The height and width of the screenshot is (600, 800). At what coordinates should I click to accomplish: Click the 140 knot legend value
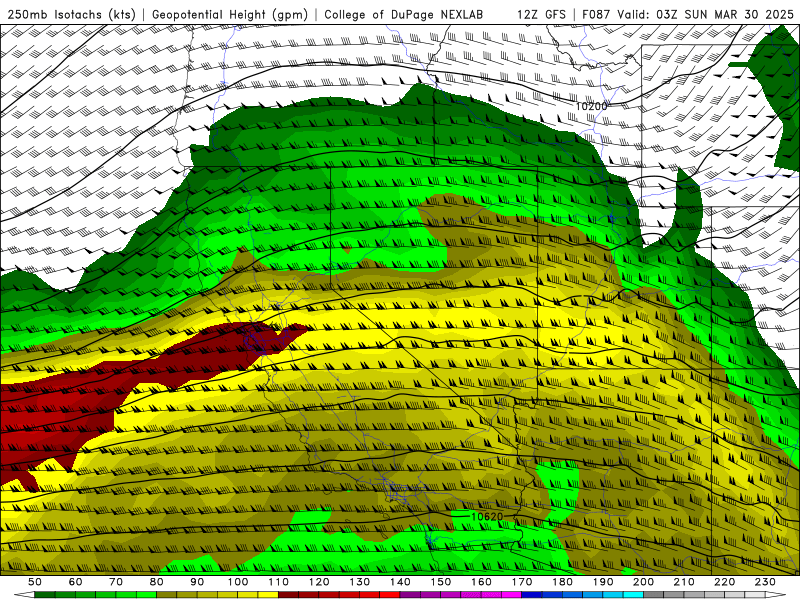tap(400, 582)
